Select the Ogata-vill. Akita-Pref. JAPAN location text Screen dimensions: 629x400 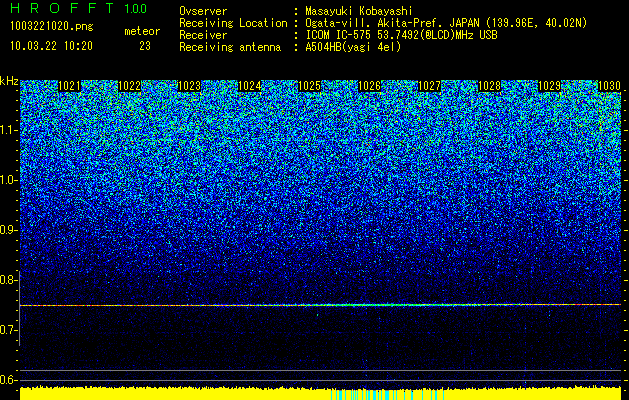click(x=446, y=23)
